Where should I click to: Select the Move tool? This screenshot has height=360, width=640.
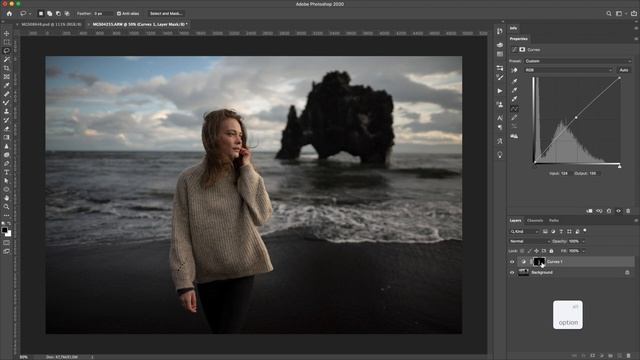coord(7,33)
